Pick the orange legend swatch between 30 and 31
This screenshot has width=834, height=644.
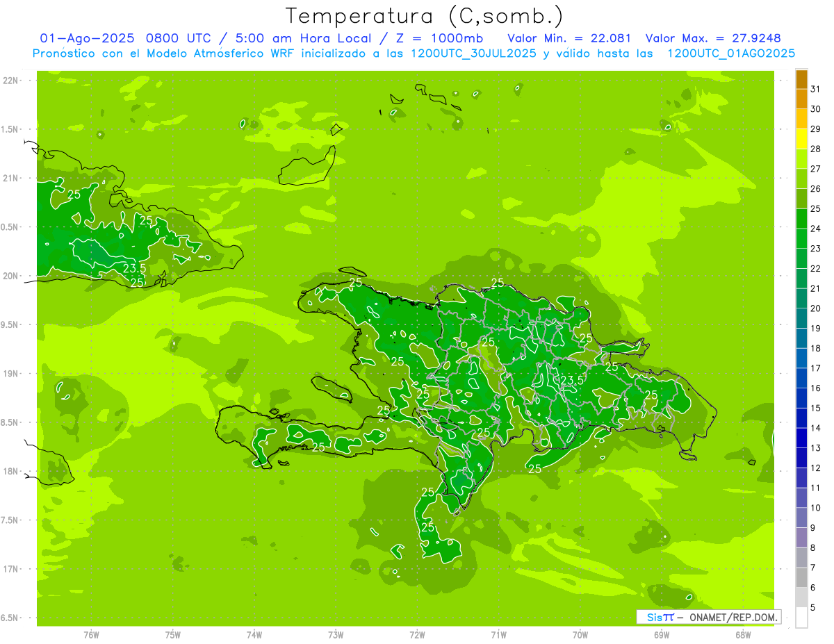(801, 99)
